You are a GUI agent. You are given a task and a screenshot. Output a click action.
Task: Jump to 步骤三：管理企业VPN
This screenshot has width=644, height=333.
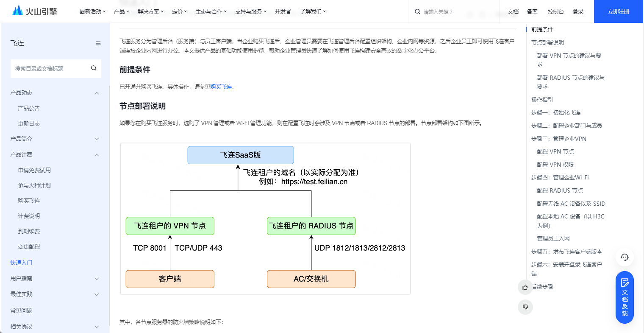coord(559,139)
